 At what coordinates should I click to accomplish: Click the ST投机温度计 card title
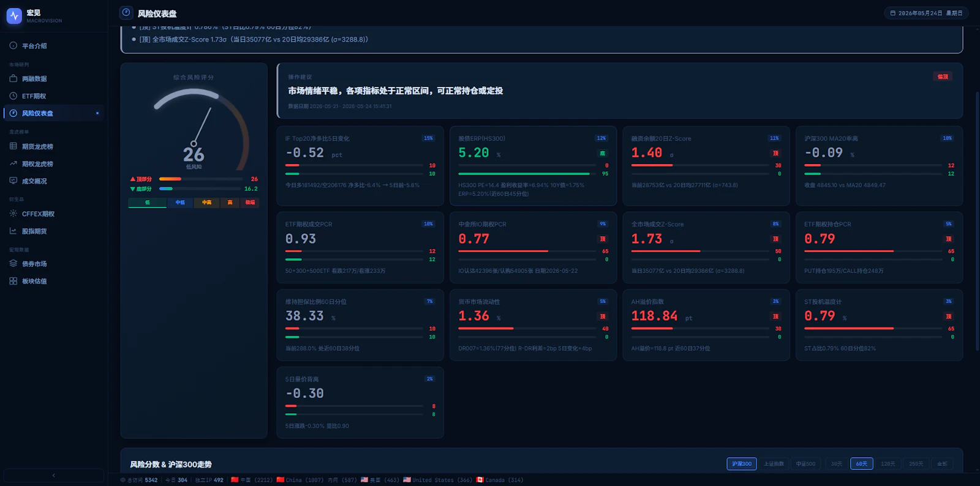point(823,302)
